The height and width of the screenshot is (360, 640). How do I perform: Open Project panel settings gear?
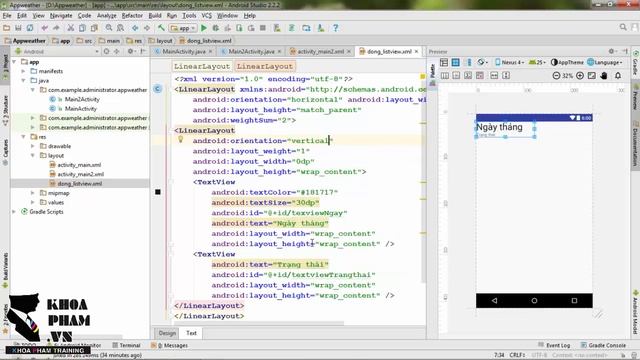131,51
